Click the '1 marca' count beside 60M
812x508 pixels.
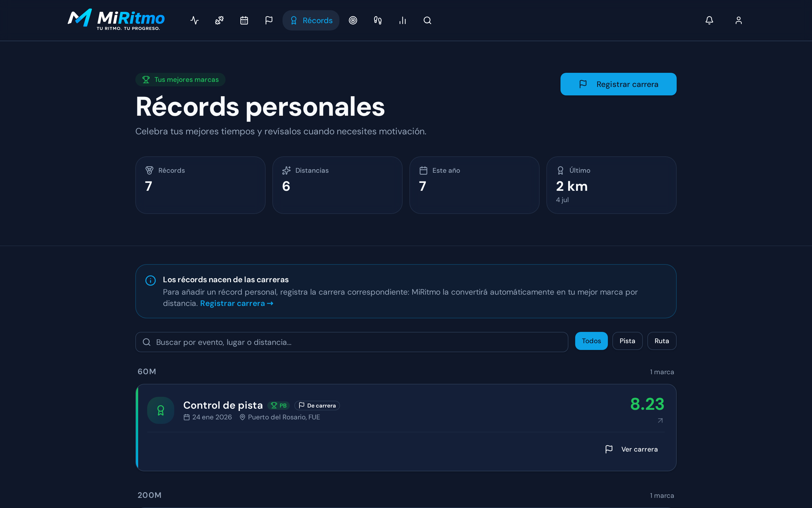(662, 372)
